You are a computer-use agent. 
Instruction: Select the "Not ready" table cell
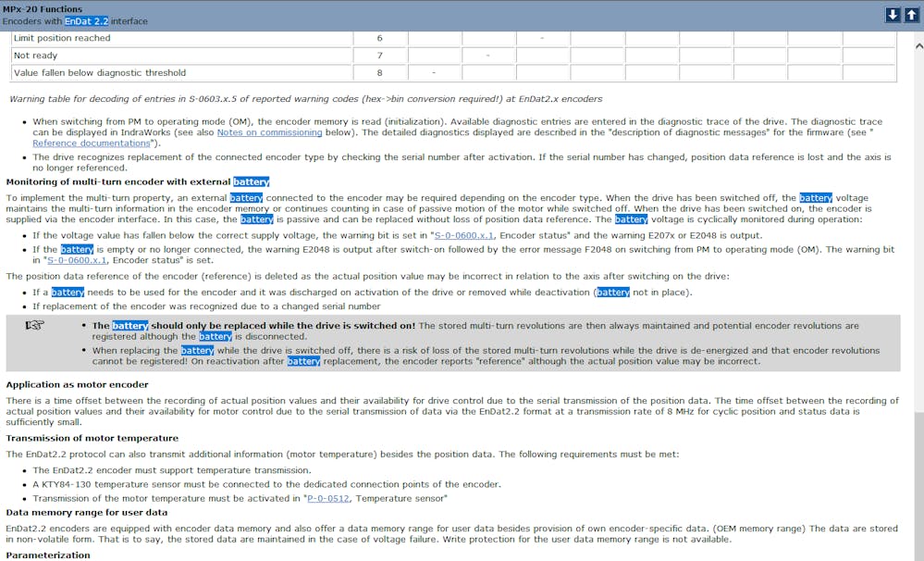click(35, 56)
